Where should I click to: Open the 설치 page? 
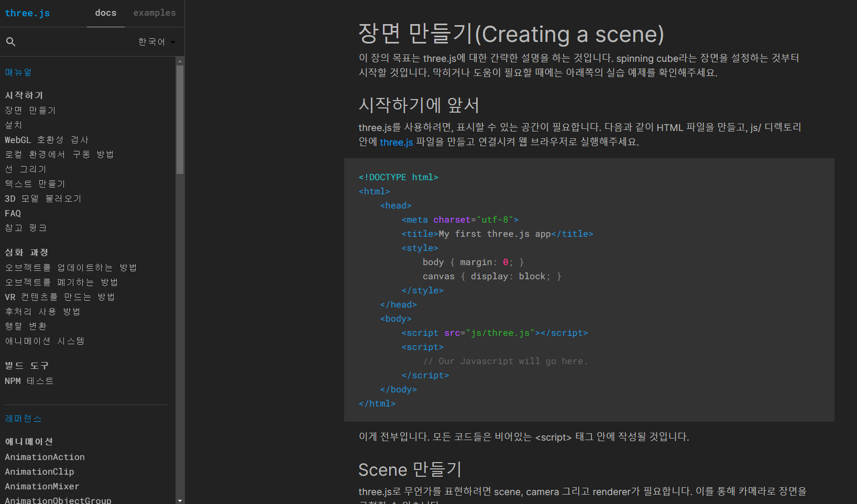(14, 125)
